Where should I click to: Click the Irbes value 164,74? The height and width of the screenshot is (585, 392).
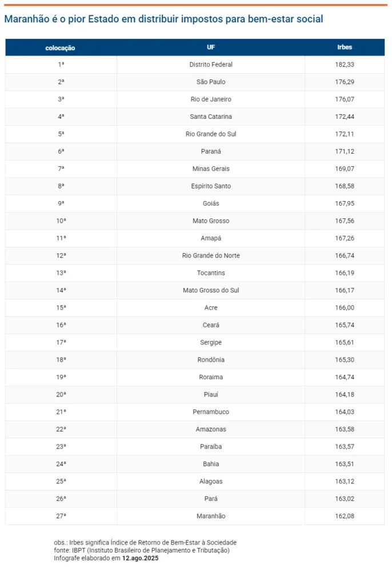[345, 377]
